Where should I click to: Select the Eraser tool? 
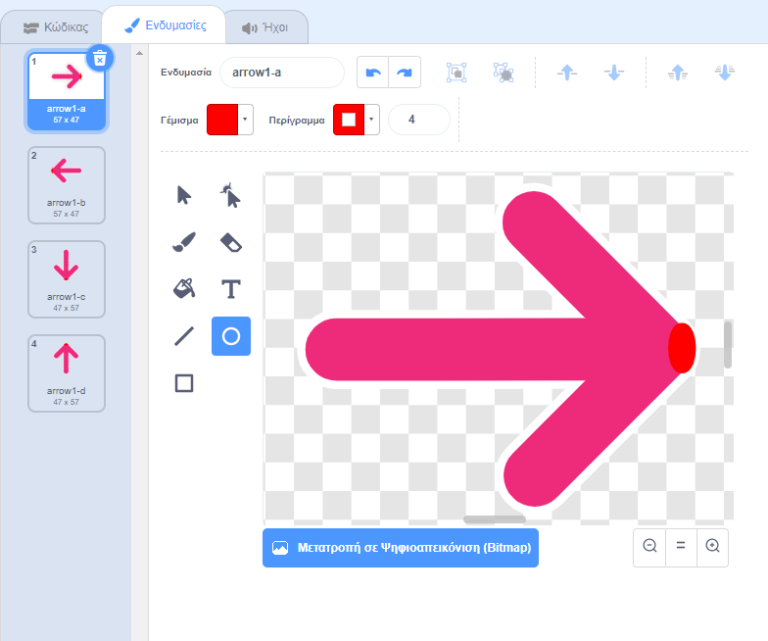coord(231,242)
